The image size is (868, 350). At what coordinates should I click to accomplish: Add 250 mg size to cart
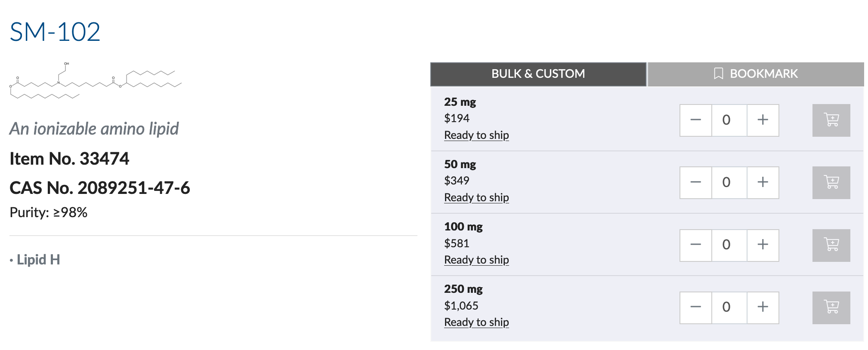(831, 308)
